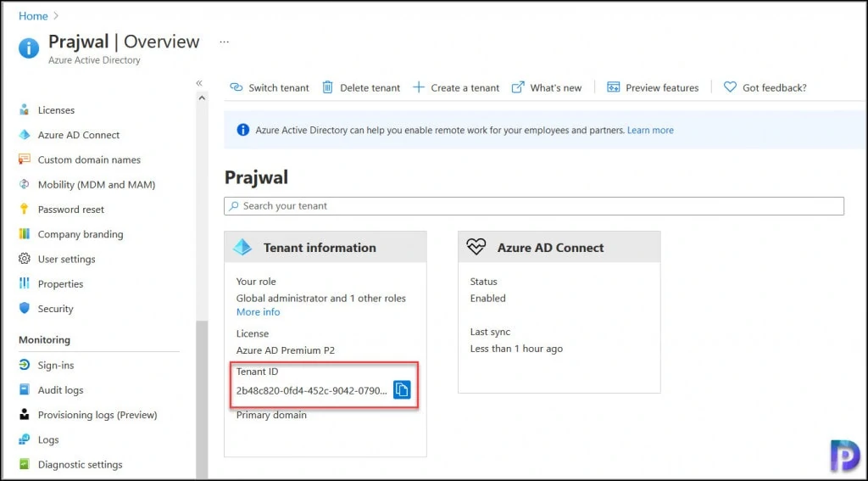Click the Primary domain label

point(271,415)
